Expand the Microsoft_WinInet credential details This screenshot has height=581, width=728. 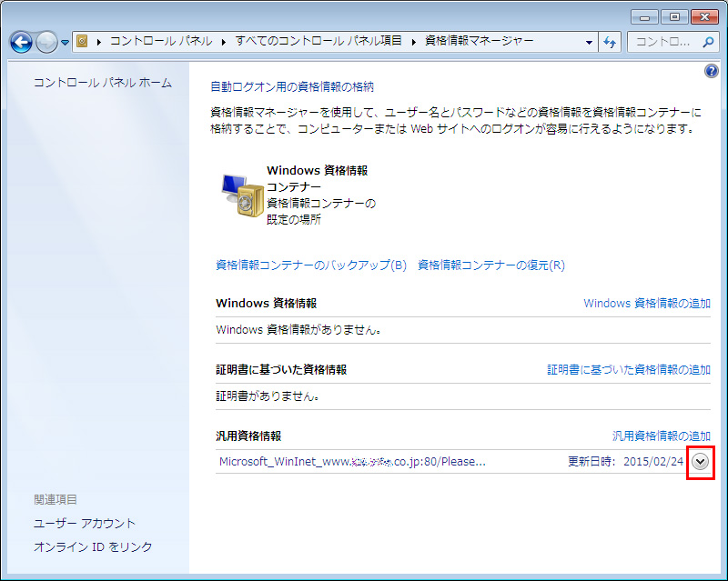point(700,462)
